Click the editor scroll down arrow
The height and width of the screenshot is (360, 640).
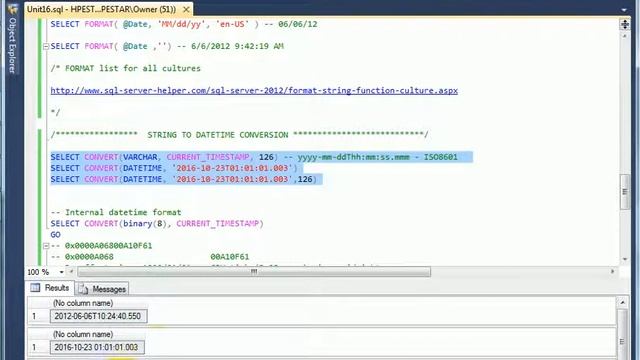click(624, 259)
